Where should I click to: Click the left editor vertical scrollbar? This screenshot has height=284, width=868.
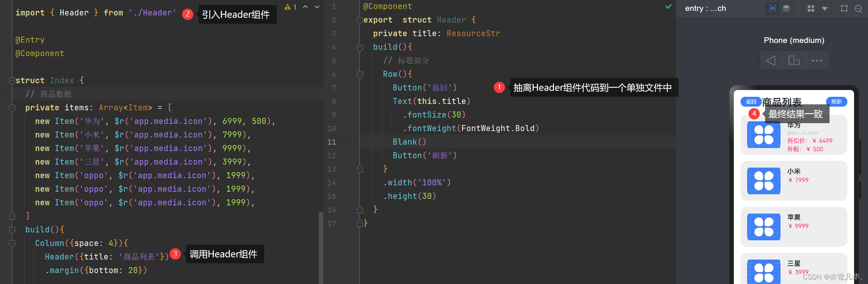321,245
